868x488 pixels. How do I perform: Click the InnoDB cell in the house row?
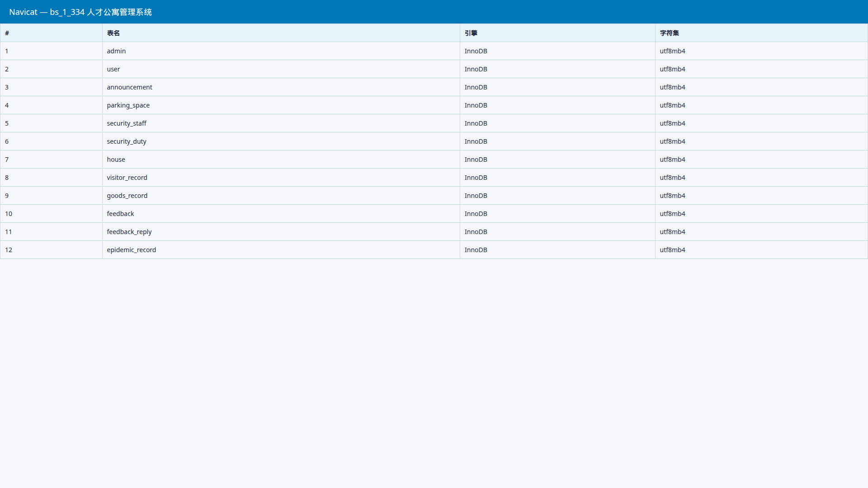(x=557, y=160)
